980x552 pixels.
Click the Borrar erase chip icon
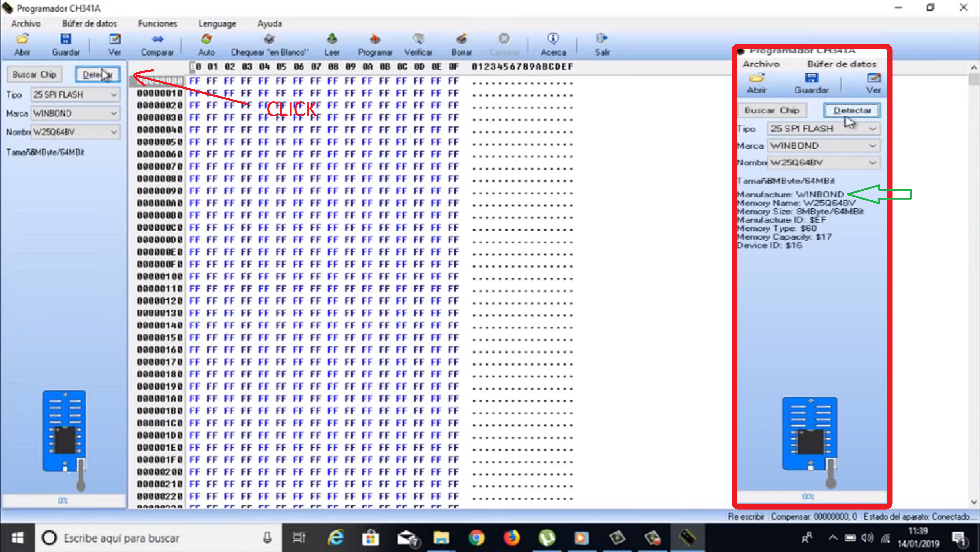coord(462,45)
